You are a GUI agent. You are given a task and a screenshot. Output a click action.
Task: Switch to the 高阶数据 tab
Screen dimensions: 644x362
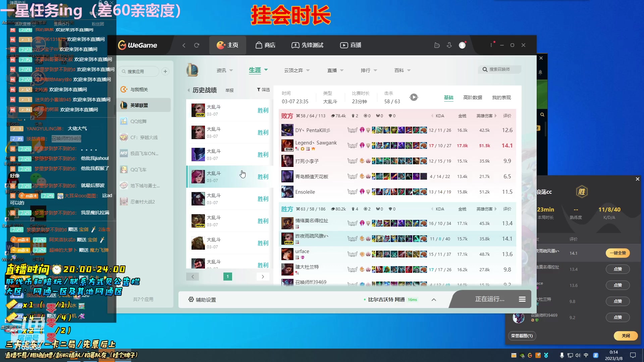(x=473, y=98)
